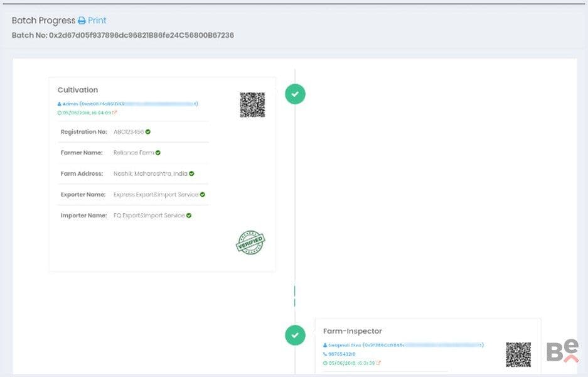Click the 'Exporter Name:' label
Screen dimensions: 588x377
(x=83, y=195)
